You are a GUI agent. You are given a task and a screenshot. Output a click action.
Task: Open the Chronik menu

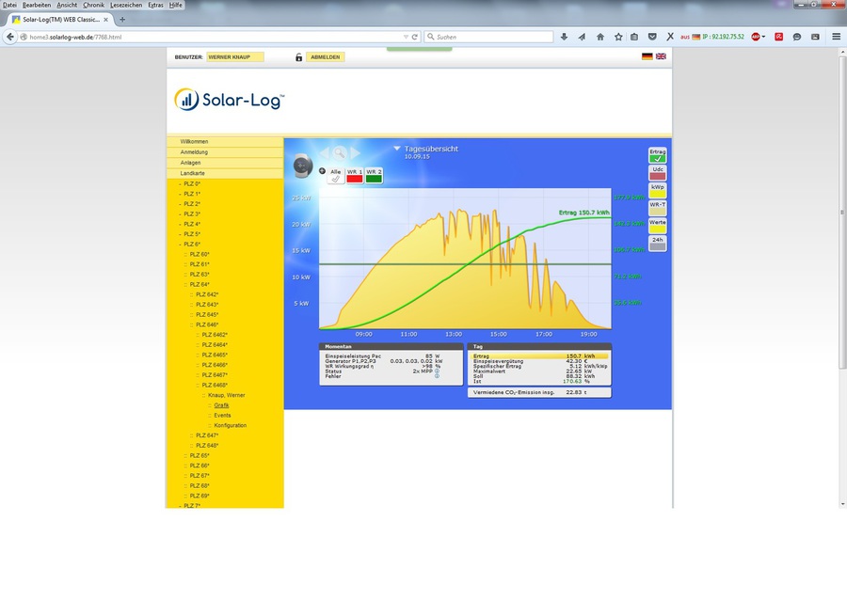coord(93,5)
